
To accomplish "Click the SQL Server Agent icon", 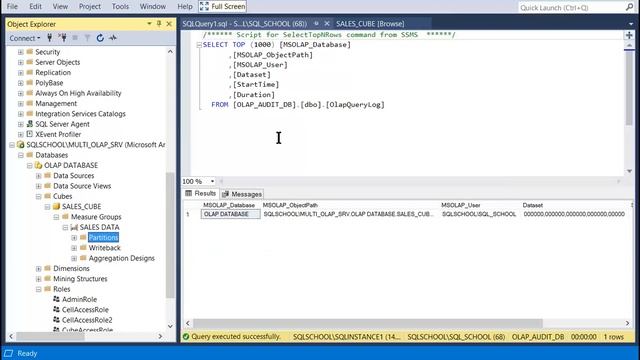I will coord(29,124).
